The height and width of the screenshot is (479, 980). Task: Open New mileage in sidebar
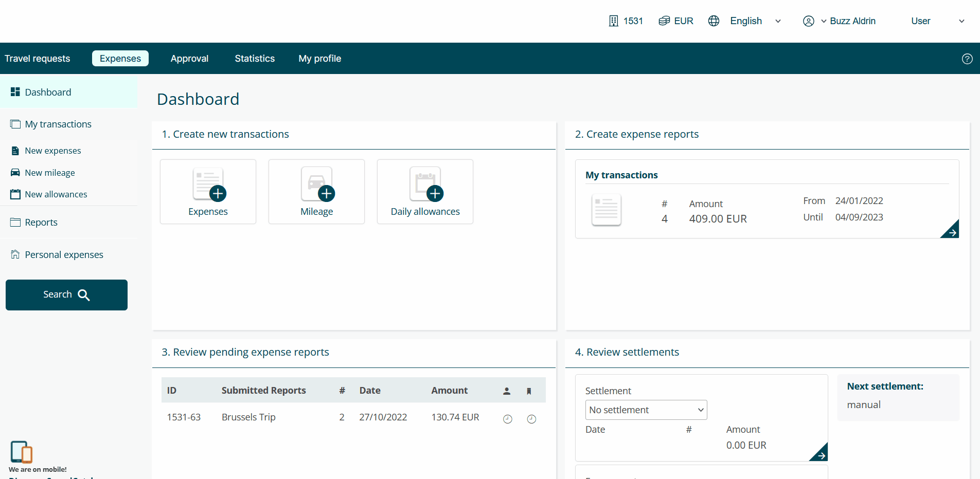click(x=50, y=173)
